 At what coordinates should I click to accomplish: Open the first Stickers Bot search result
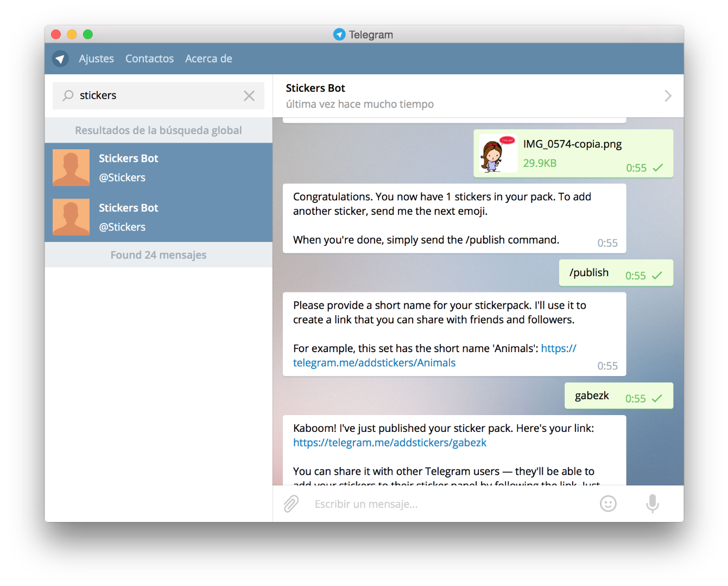coord(159,168)
